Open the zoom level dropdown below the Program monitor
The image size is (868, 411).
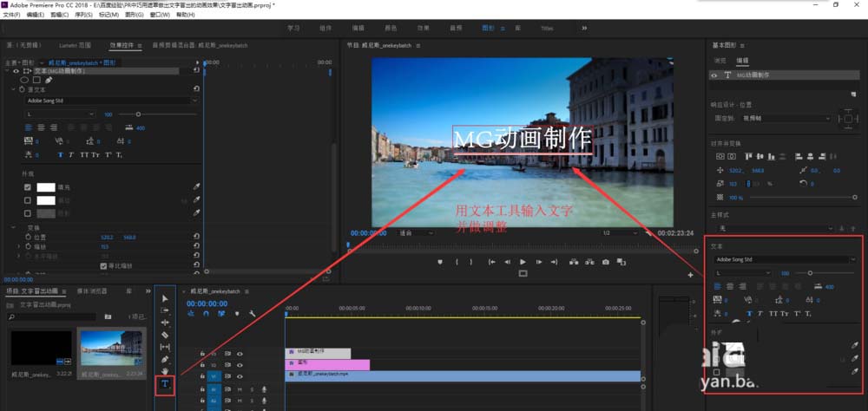pos(414,233)
